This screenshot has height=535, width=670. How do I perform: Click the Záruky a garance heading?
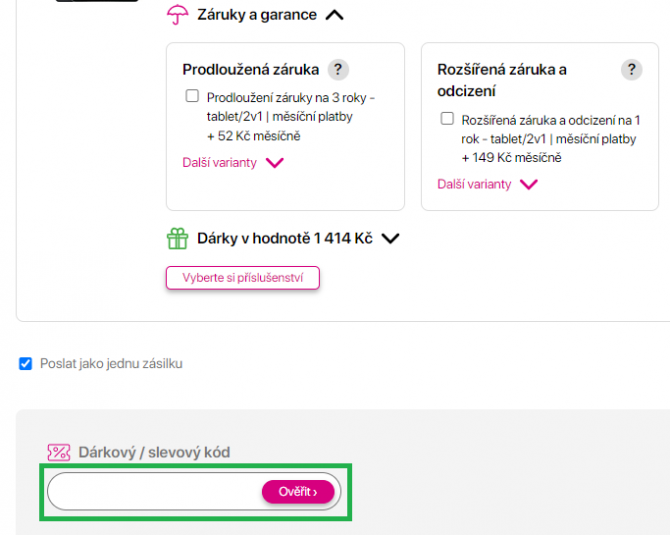click(x=257, y=15)
